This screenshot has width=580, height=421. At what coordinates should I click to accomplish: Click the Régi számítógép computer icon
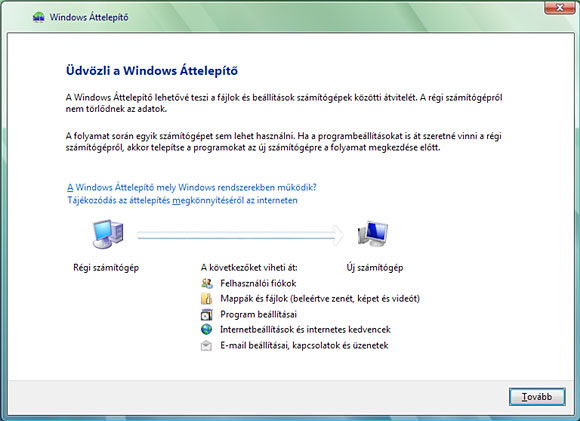pos(108,234)
